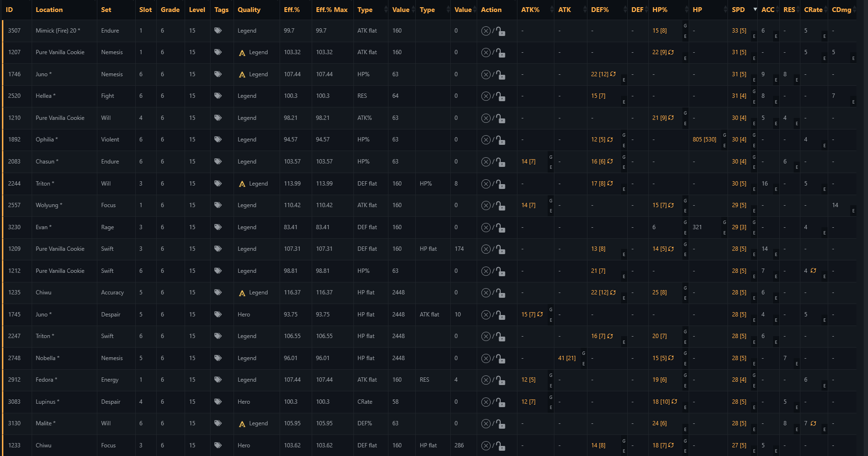Open the SPD column sort arrow

pyautogui.click(x=755, y=10)
